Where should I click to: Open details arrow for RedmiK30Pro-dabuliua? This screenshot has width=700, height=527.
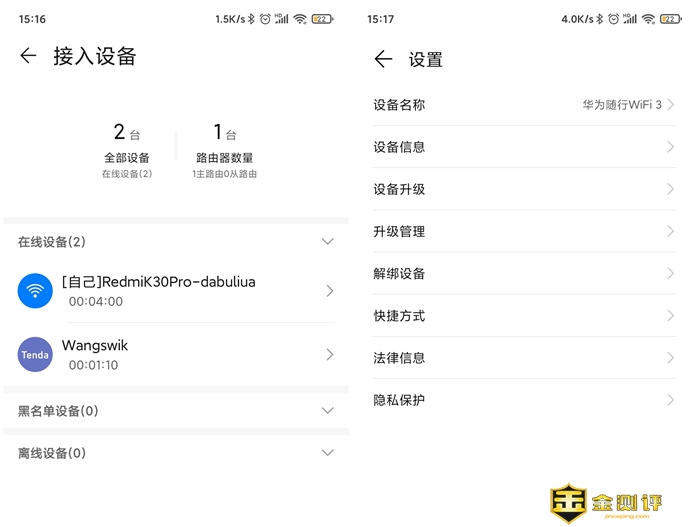point(329,291)
